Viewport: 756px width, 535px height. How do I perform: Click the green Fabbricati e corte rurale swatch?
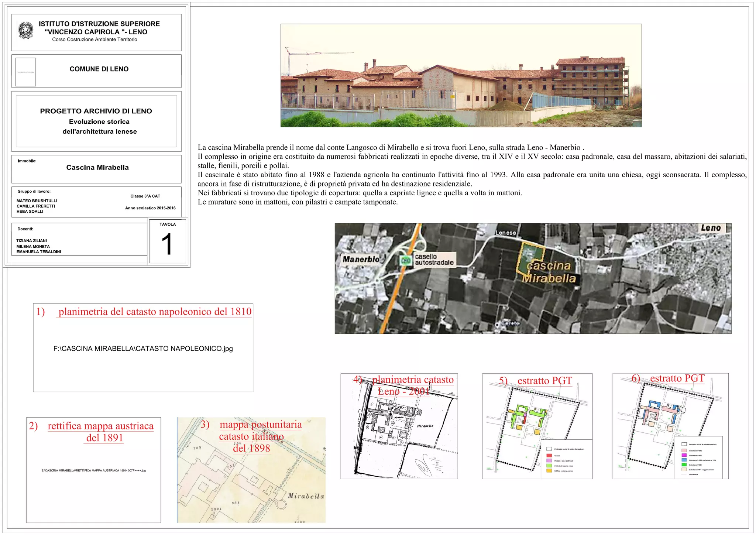click(549, 466)
